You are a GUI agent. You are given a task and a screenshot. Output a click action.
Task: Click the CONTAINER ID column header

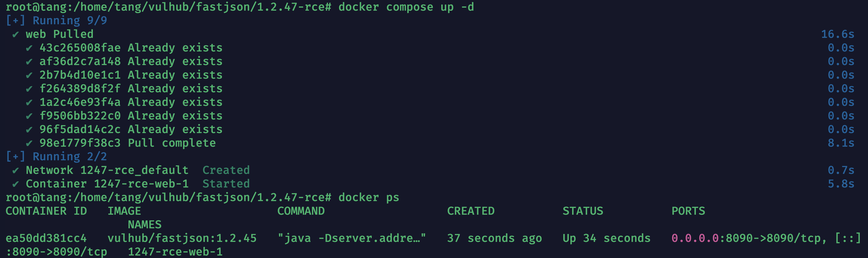coord(46,211)
